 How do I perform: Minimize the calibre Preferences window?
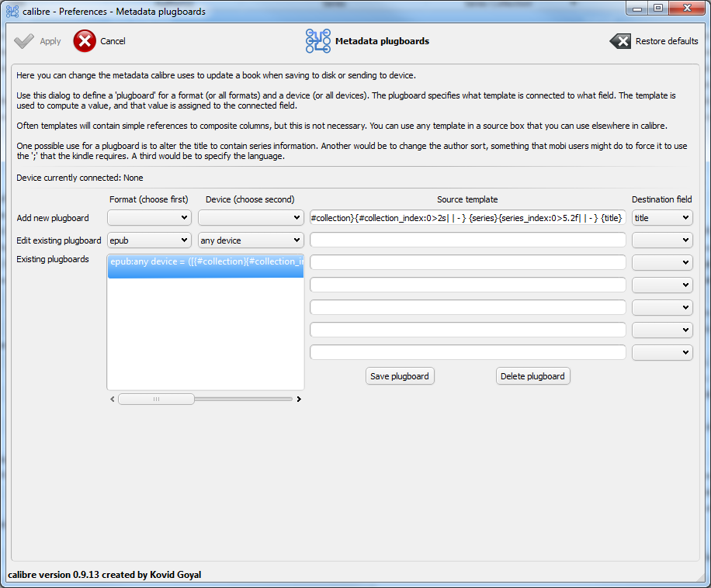click(637, 9)
